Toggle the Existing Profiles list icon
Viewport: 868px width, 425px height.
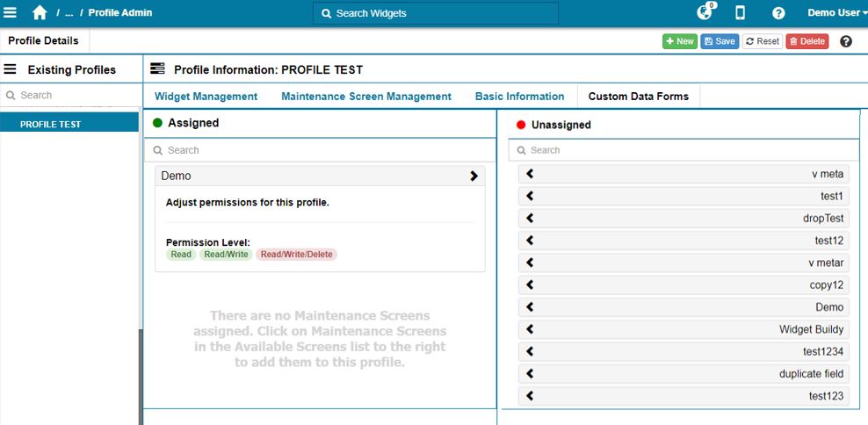pyautogui.click(x=11, y=69)
